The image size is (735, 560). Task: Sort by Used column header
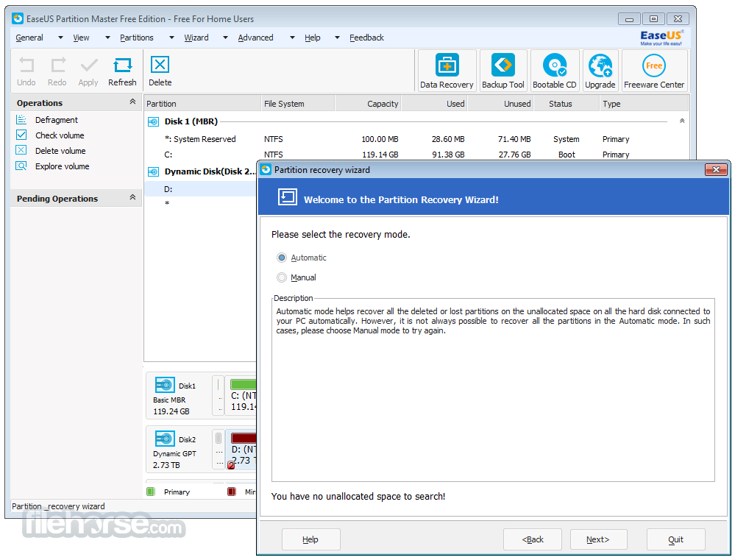[x=435, y=104]
